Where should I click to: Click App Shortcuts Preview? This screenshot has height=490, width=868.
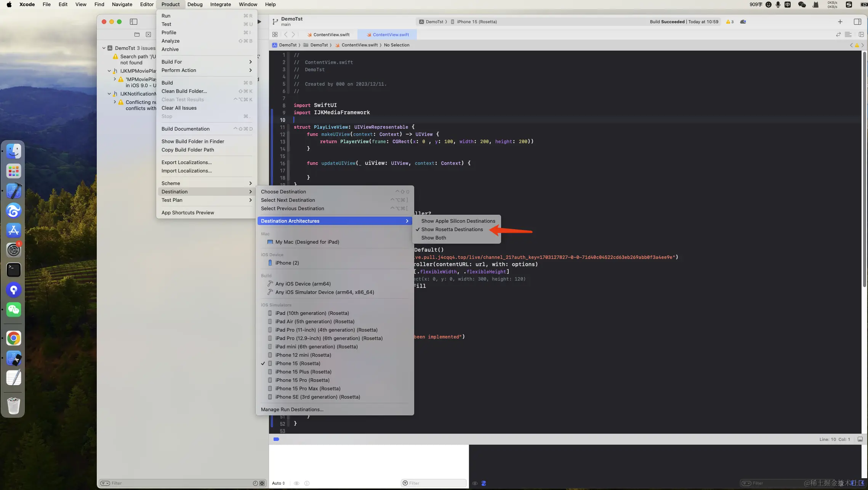coord(207,212)
